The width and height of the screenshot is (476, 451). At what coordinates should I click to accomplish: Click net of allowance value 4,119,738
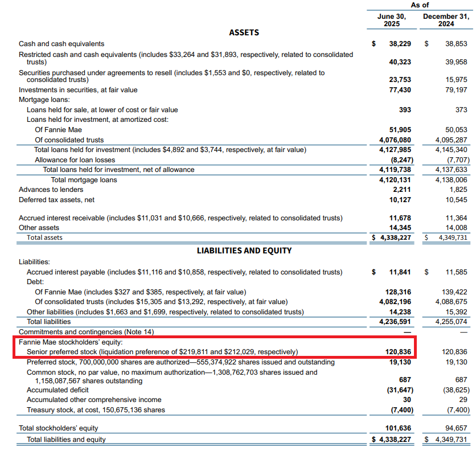[395, 170]
